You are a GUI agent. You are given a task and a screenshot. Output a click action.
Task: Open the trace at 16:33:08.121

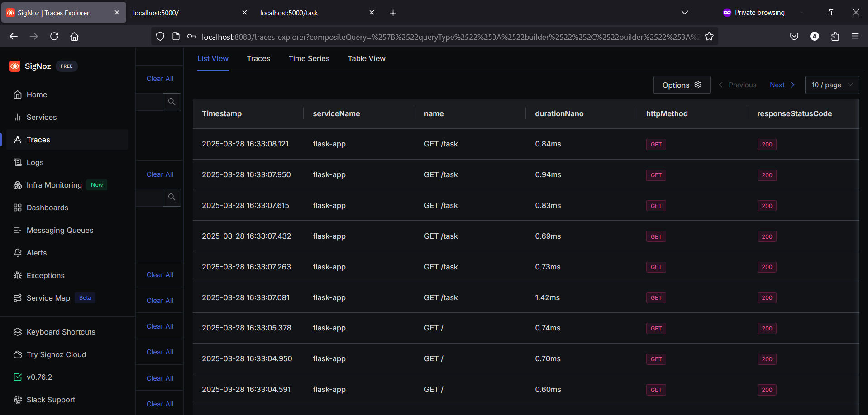(526, 144)
